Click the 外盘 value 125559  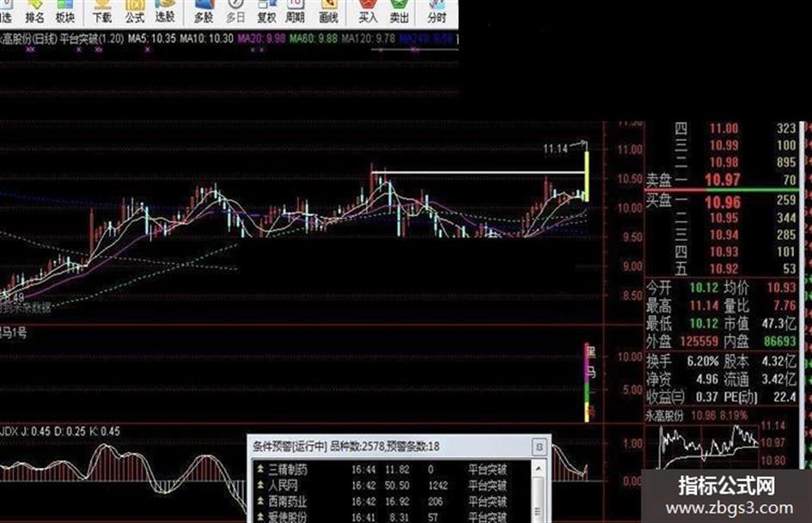click(x=699, y=342)
